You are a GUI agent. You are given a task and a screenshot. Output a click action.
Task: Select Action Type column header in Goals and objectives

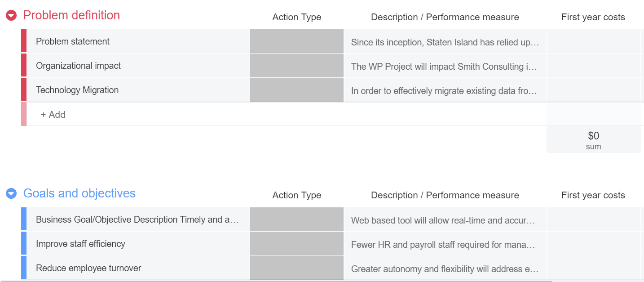tap(297, 195)
